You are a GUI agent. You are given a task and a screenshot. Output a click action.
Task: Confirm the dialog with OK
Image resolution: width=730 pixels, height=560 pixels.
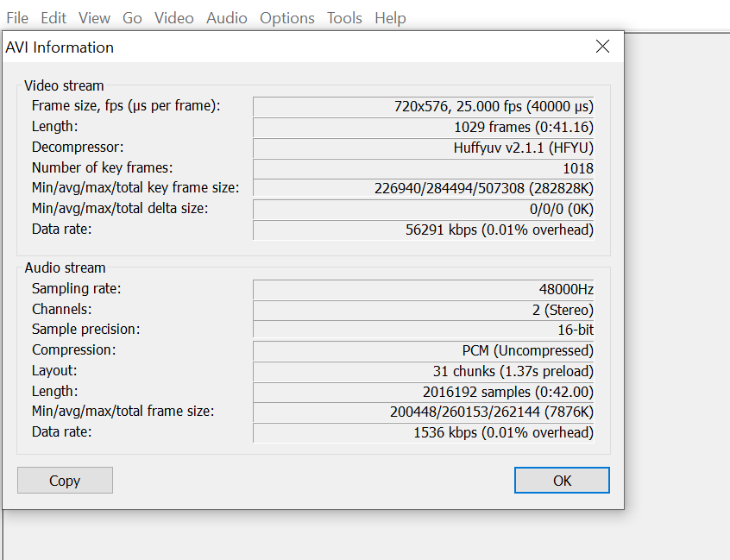(562, 481)
